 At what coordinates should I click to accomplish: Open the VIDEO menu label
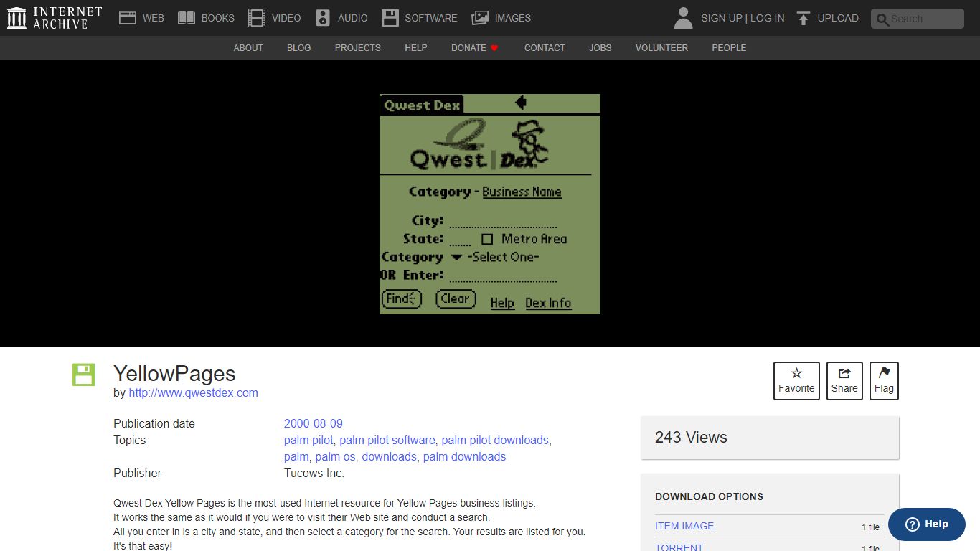pos(286,18)
